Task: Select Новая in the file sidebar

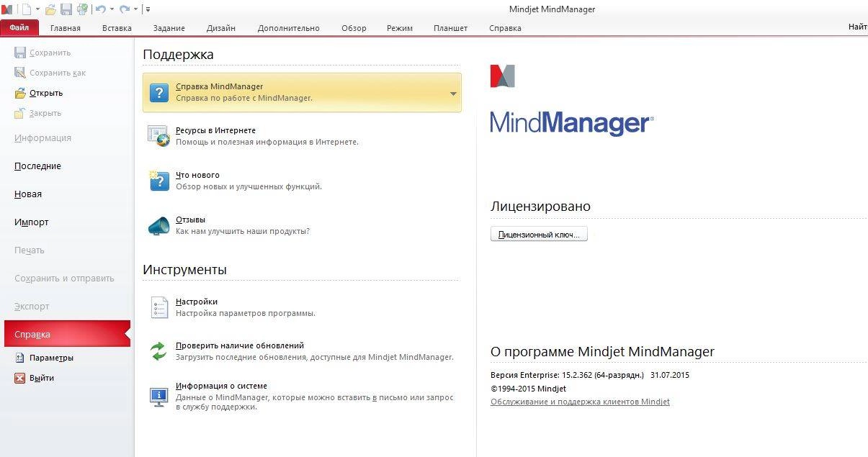Action: pos(28,194)
